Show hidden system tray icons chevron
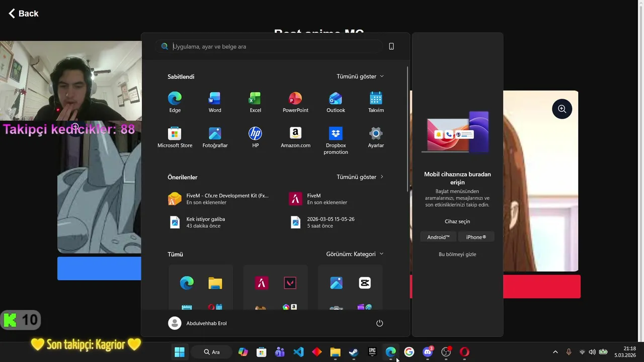This screenshot has height=362, width=644. tap(555, 352)
